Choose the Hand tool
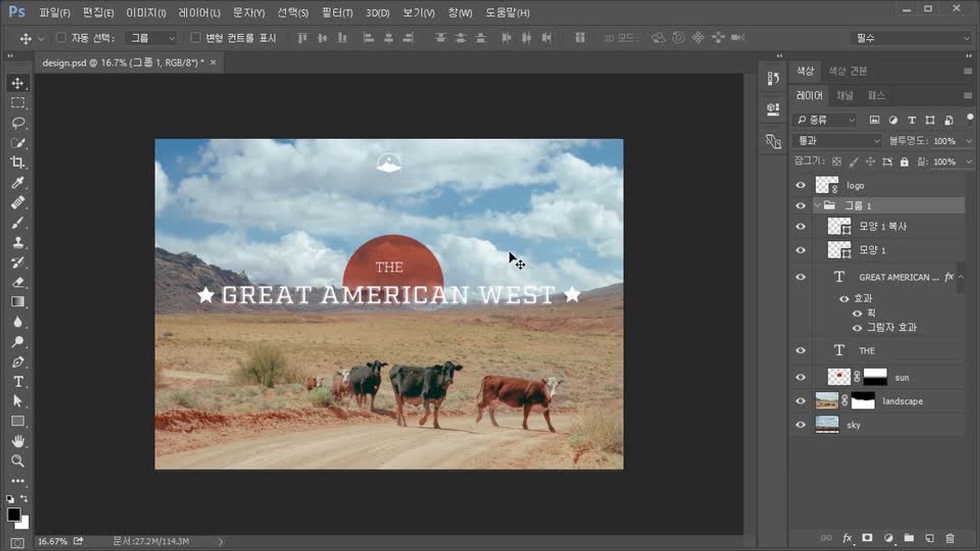980x551 pixels. click(x=18, y=441)
